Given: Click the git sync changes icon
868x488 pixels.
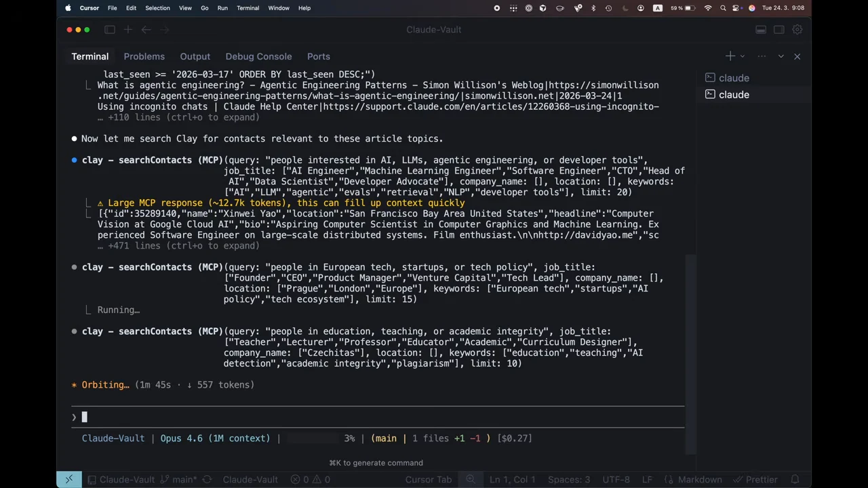Looking at the screenshot, I should pos(208,479).
